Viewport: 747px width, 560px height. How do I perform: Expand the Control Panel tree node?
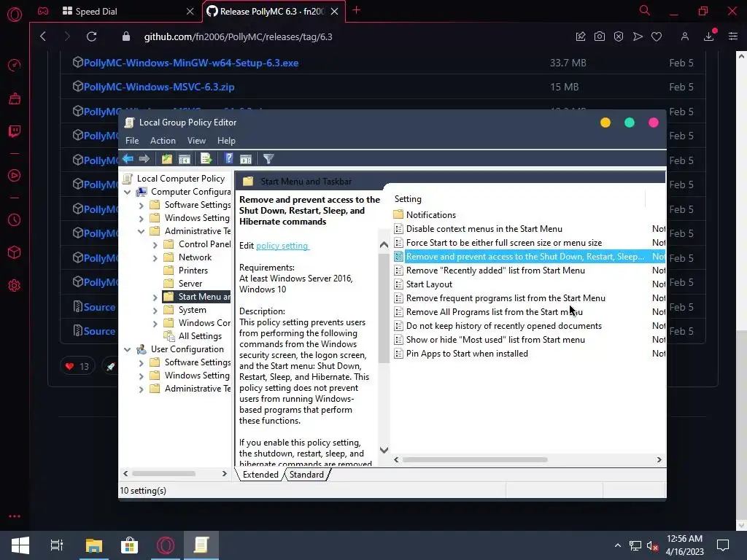[x=155, y=245]
